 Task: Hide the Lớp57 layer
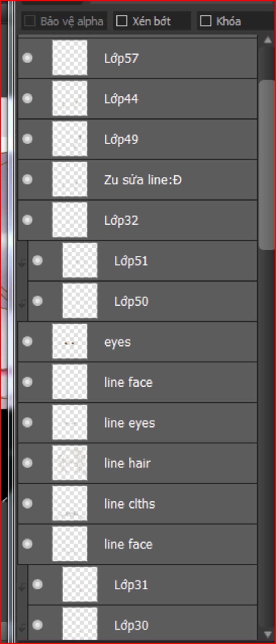(27, 58)
